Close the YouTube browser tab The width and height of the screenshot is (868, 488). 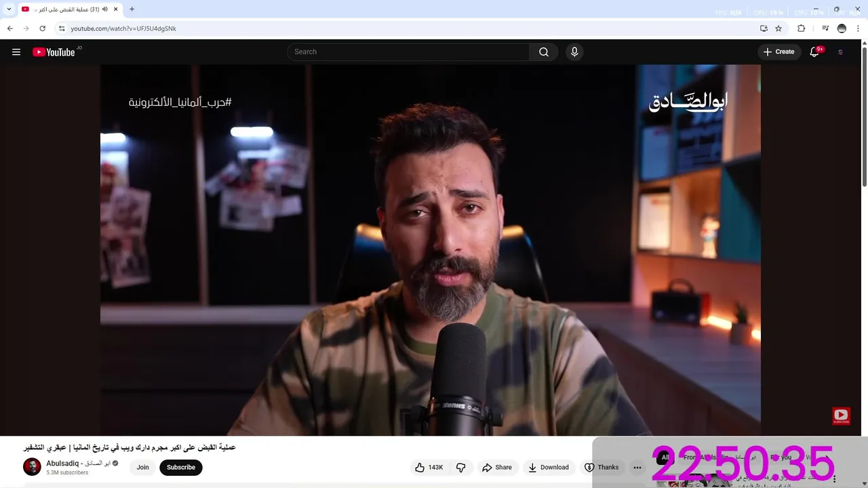(x=116, y=9)
